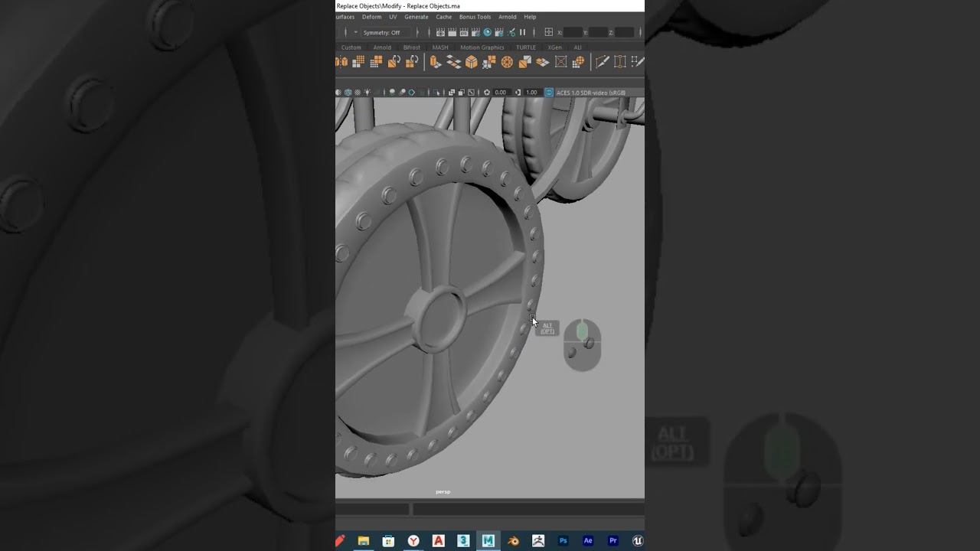Click the input box mode icon before X
980x551 pixels.
(549, 32)
